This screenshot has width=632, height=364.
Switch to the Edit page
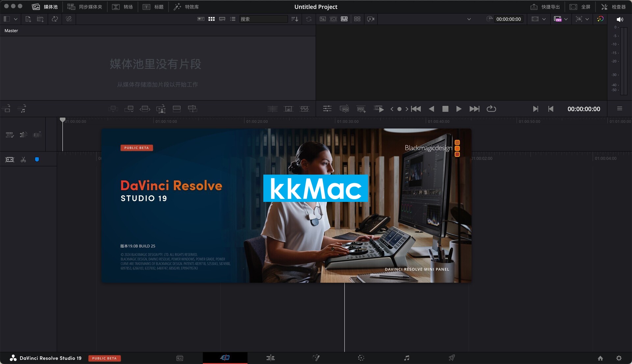click(x=271, y=358)
